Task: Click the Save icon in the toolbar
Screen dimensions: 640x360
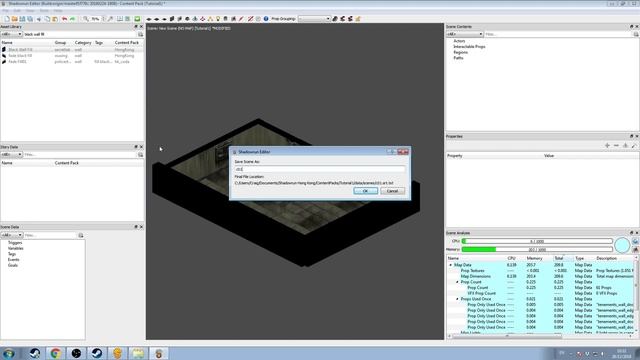Action: [x=22, y=19]
